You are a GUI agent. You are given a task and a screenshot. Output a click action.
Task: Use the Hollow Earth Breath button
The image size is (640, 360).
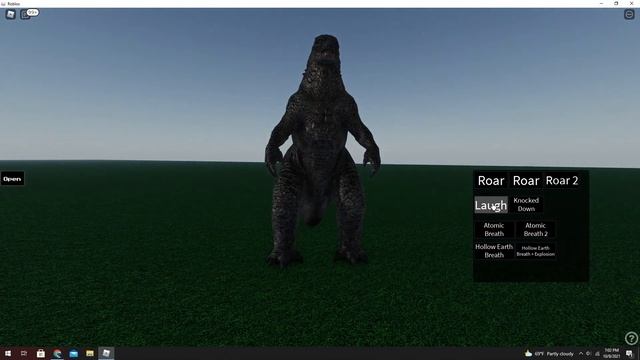[x=494, y=251]
